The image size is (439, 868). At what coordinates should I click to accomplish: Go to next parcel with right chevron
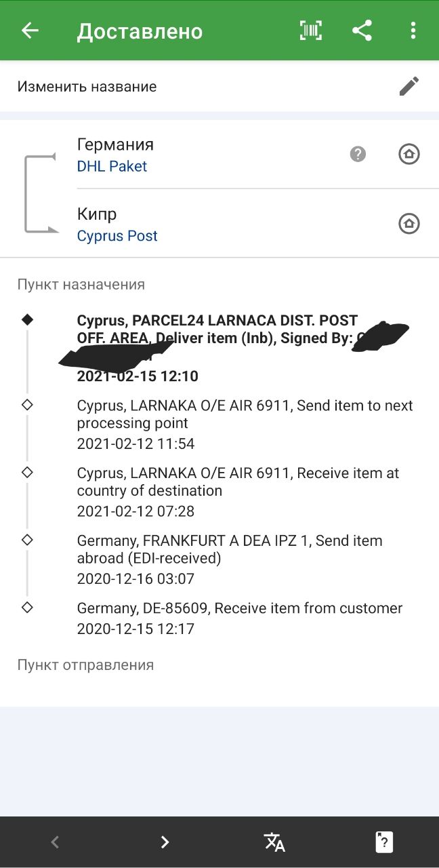coord(165,842)
